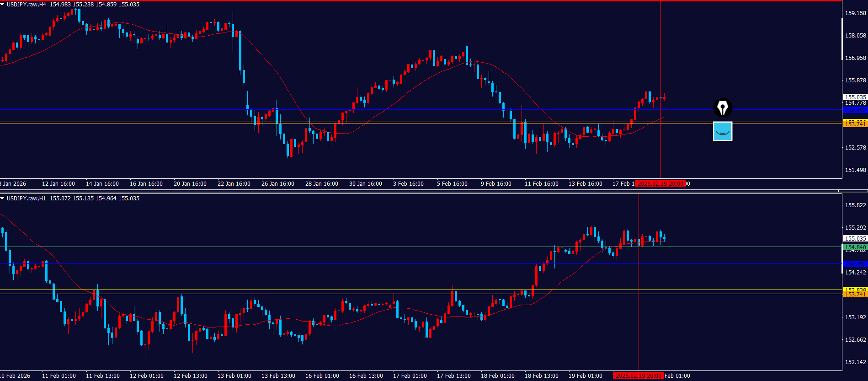This screenshot has width=868, height=381.
Task: Click the 152.142 price on H1 price scale
Action: [855, 362]
